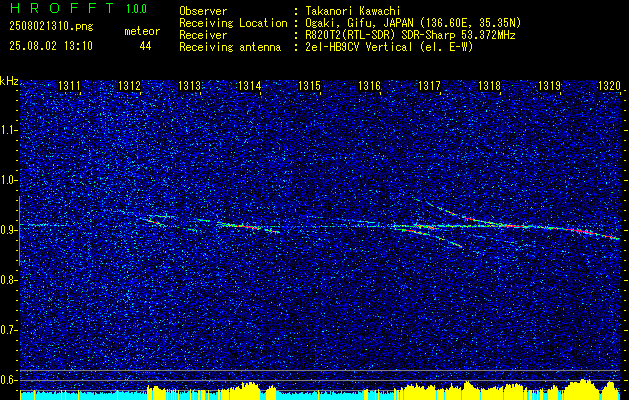The height and width of the screenshot is (400, 629).
Task: Click the HROFFT title text
Action: [61, 8]
